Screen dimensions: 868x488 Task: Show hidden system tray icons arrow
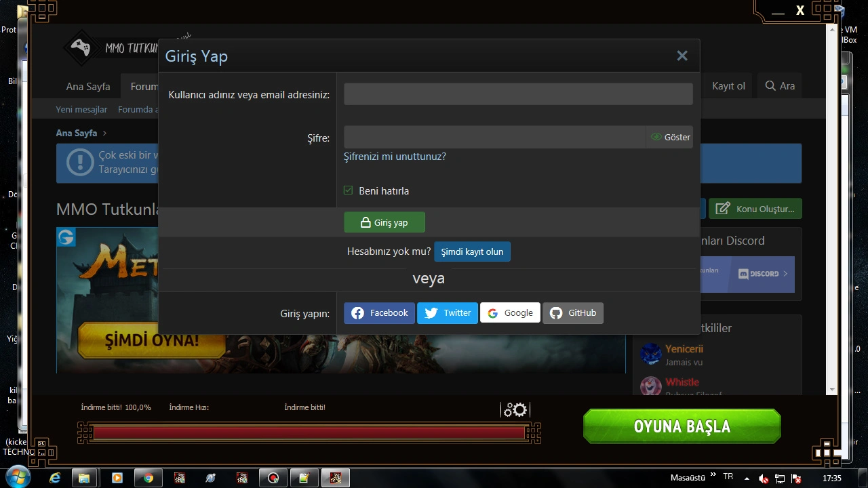click(747, 478)
